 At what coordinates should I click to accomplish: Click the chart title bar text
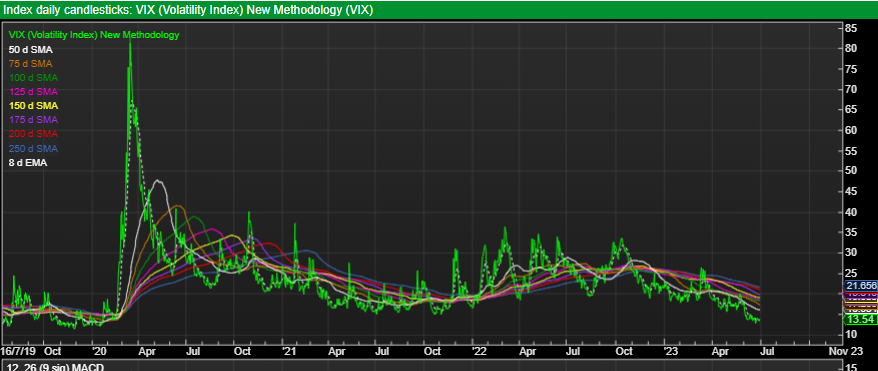pos(189,10)
